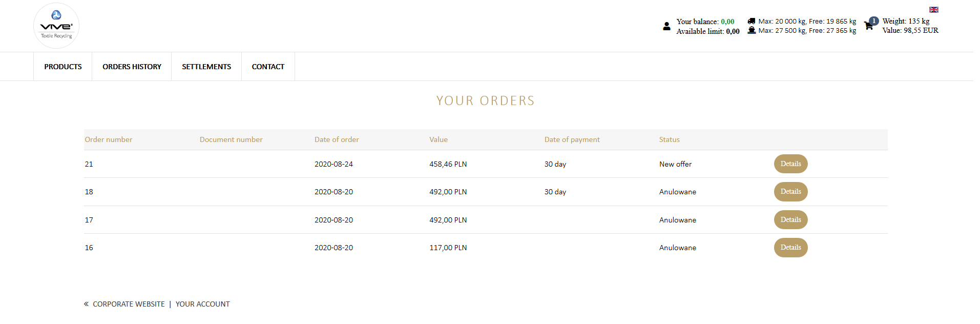Switch language via the UK flag
The height and width of the screenshot is (324, 980).
(934, 10)
